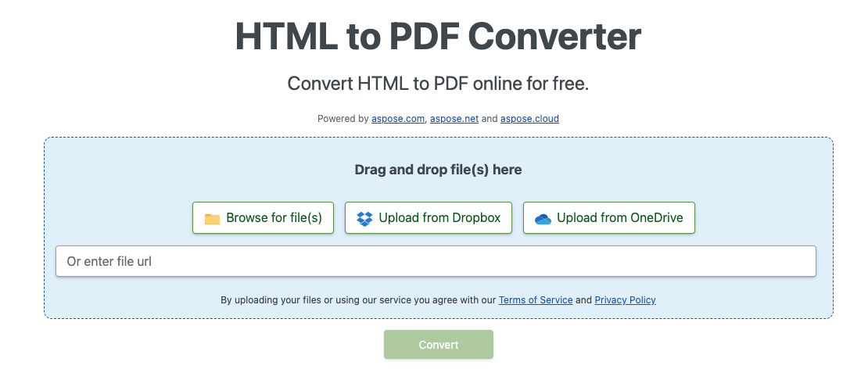Open the aspose.com link
Screen dimensions: 868x387
click(x=398, y=119)
